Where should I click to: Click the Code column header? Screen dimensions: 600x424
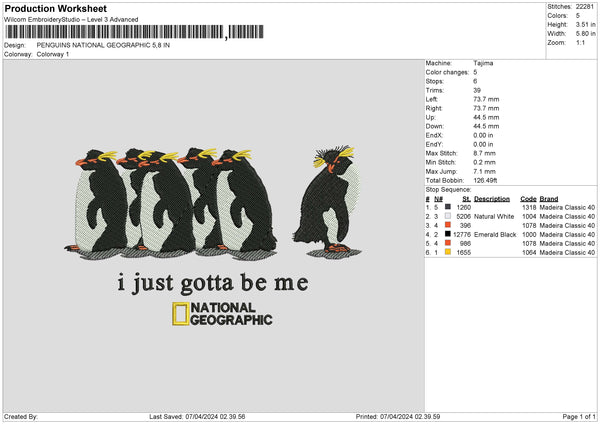coord(528,198)
